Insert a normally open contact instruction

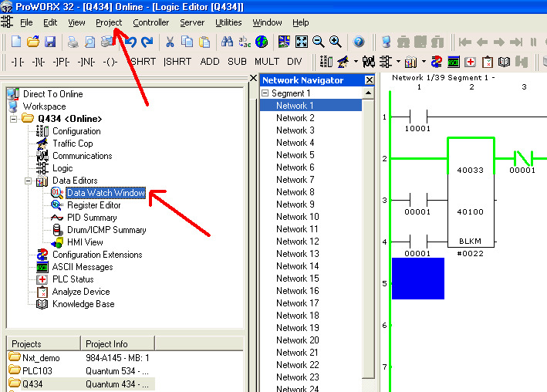point(17,61)
